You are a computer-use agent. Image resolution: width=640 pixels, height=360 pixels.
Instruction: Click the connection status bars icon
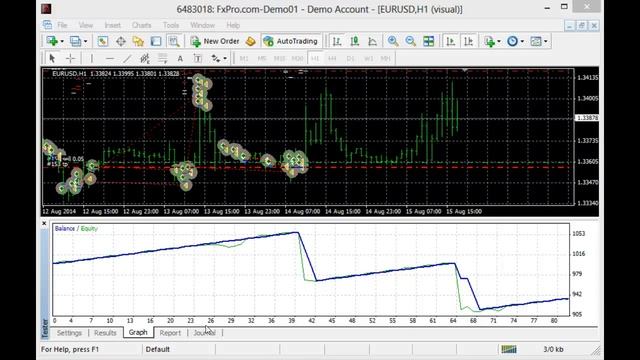coord(509,349)
